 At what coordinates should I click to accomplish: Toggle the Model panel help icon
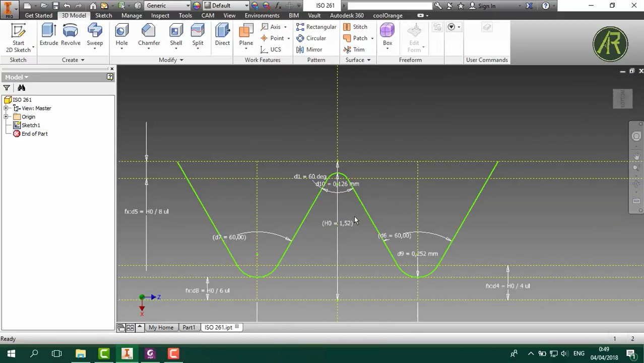tap(110, 77)
